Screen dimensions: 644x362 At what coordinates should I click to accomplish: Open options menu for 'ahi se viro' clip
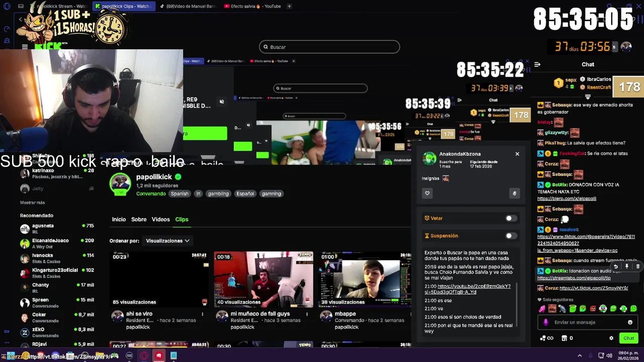[203, 314]
